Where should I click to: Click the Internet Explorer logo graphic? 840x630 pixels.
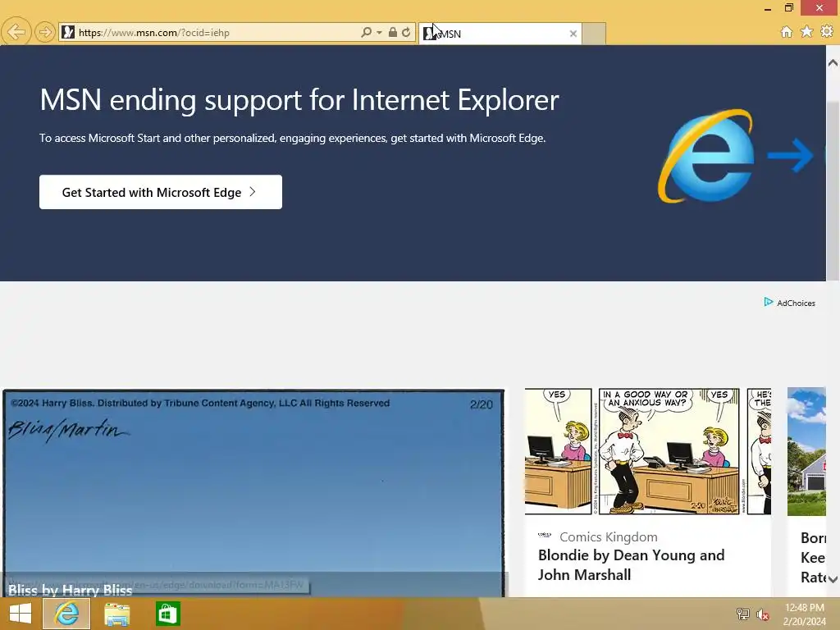click(705, 156)
